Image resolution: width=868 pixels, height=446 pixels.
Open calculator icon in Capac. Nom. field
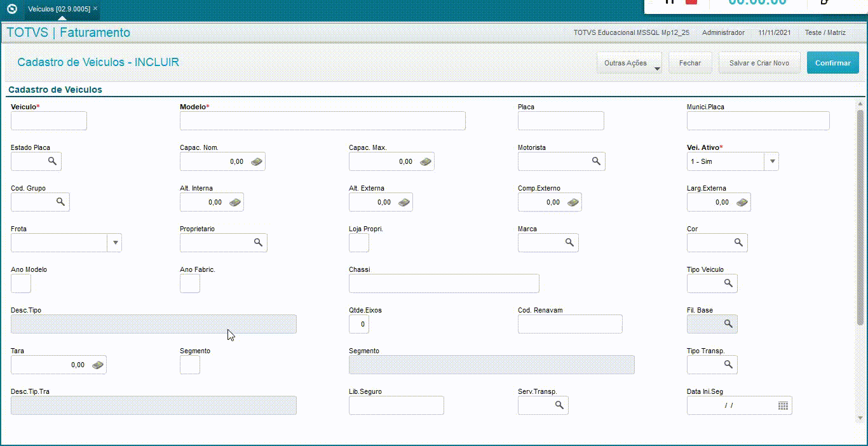(x=257, y=162)
